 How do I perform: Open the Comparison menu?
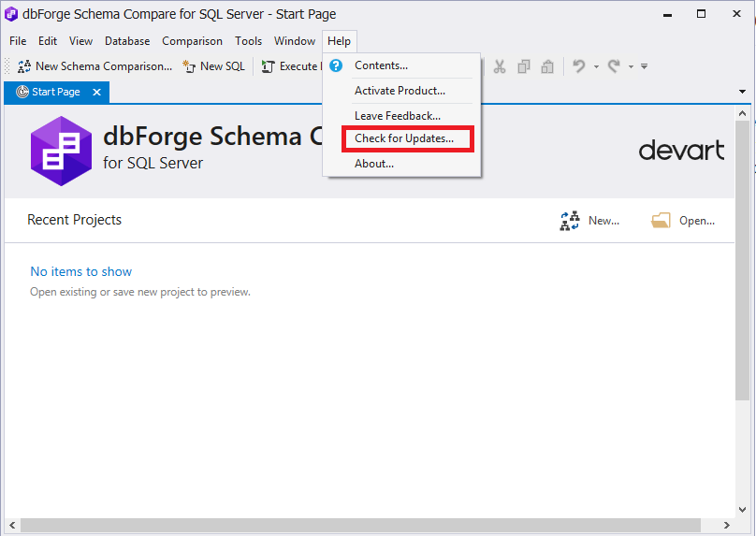coord(192,41)
